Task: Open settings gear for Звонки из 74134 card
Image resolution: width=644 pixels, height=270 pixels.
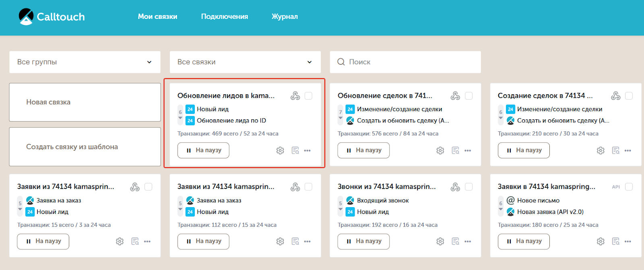Action: pyautogui.click(x=440, y=241)
